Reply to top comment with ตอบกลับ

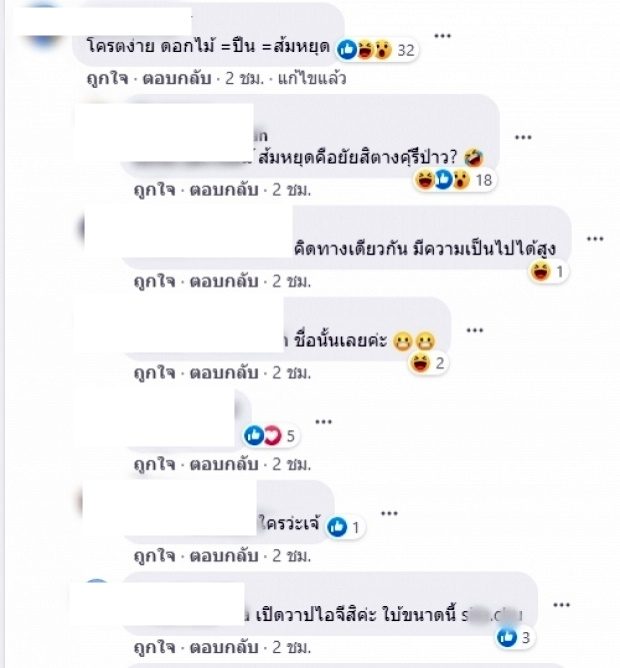click(177, 79)
